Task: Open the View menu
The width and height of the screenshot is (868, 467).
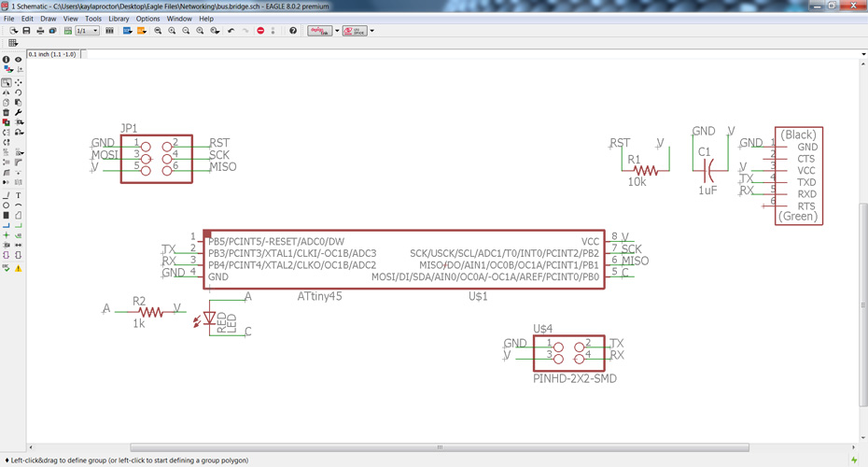Action: (x=70, y=19)
